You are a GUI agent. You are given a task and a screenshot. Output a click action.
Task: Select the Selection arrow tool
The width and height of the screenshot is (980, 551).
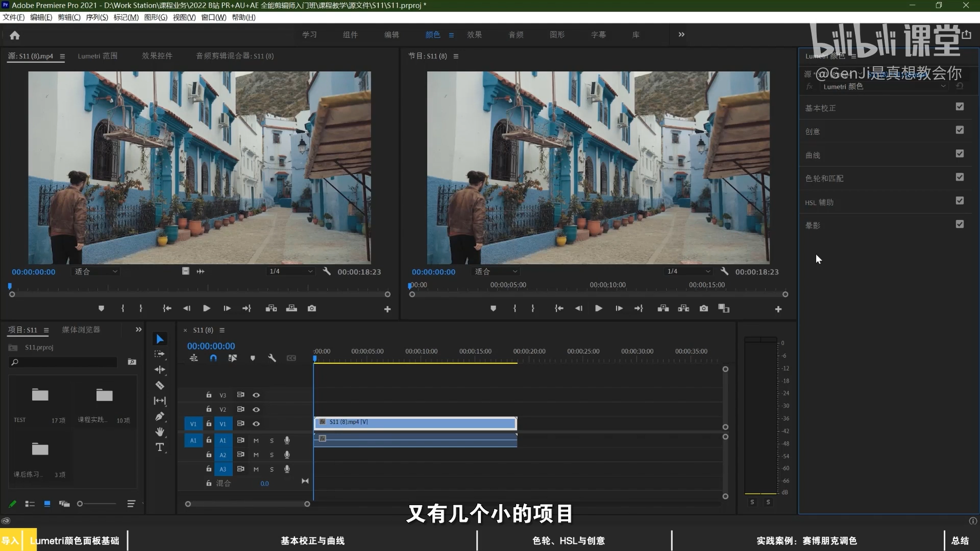point(160,339)
